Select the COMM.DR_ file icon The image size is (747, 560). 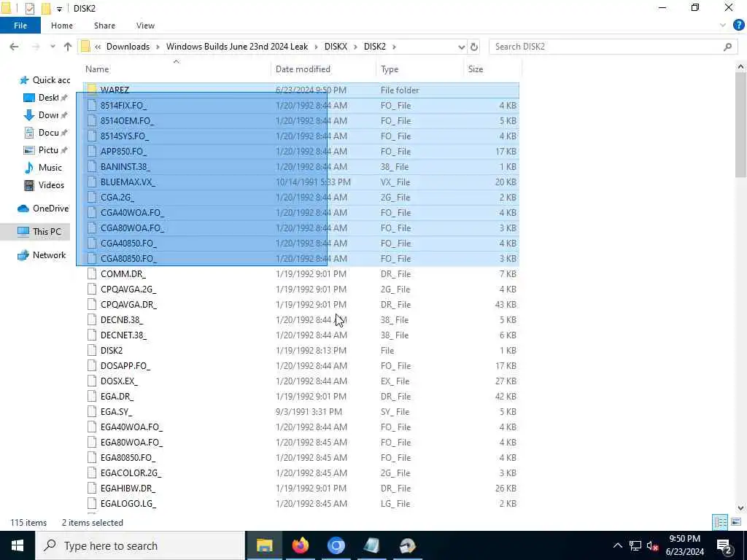point(92,274)
